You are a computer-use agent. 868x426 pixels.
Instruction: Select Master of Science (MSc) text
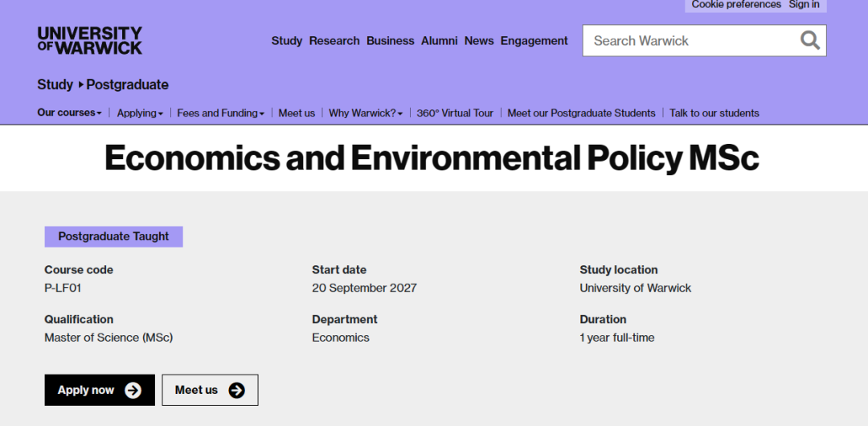tap(108, 338)
